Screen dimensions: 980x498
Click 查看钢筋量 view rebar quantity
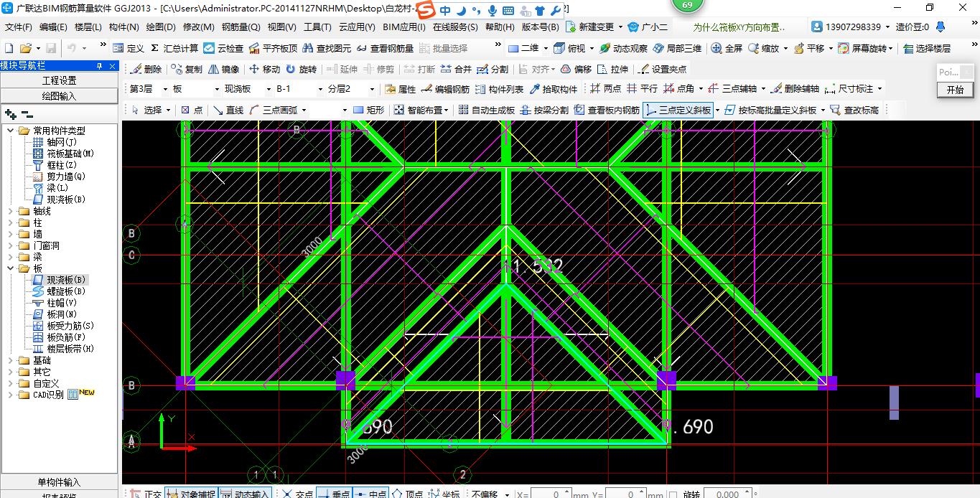pos(385,48)
